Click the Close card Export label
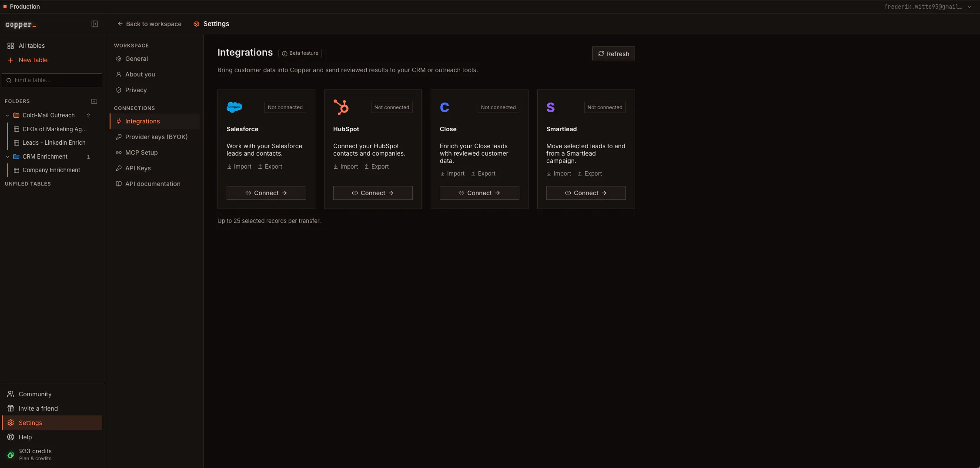980x468 pixels. click(483, 173)
